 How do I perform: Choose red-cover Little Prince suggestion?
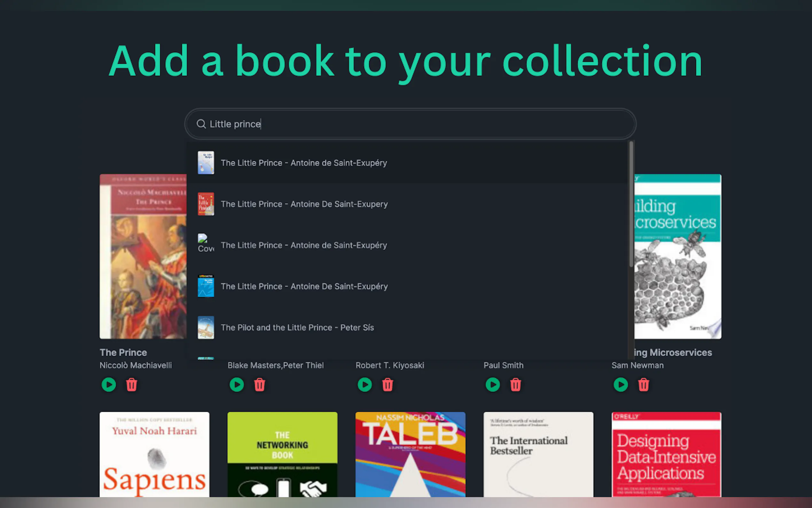click(304, 204)
